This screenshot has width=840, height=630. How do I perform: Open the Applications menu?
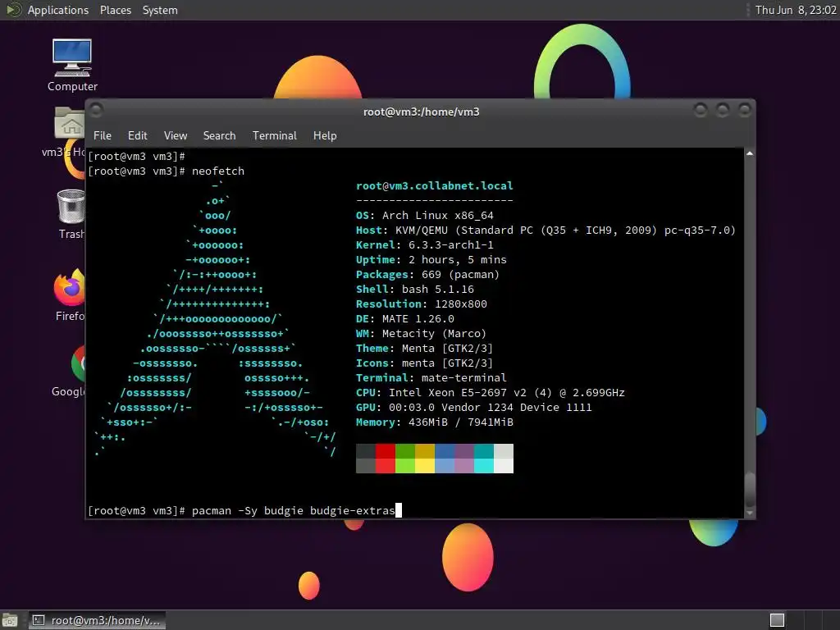coord(58,10)
